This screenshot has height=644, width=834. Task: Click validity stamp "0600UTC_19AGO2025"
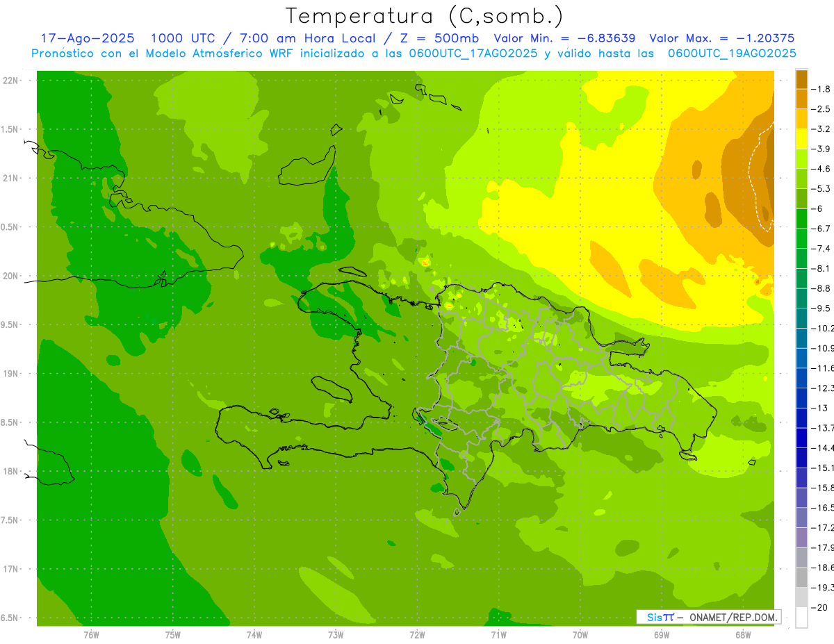point(732,53)
